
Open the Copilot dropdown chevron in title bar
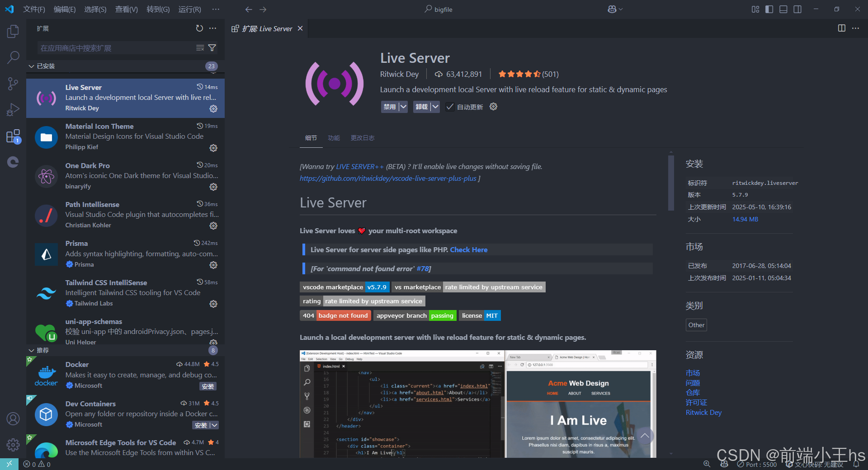621,9
